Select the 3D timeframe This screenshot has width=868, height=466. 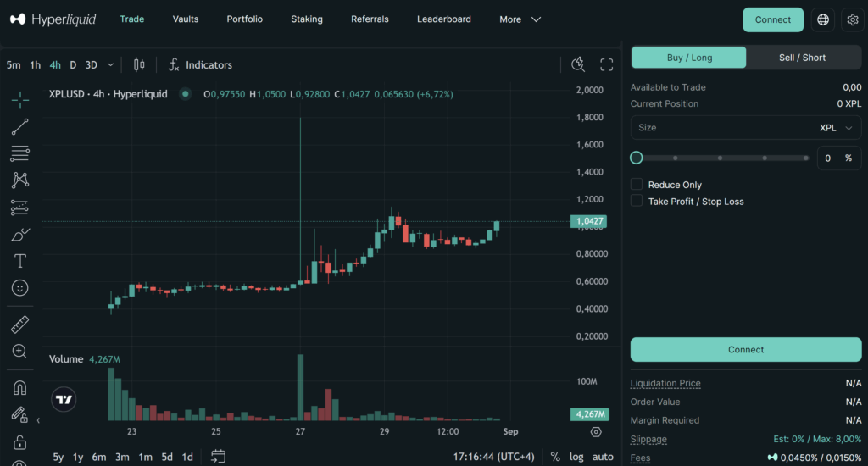(92, 64)
